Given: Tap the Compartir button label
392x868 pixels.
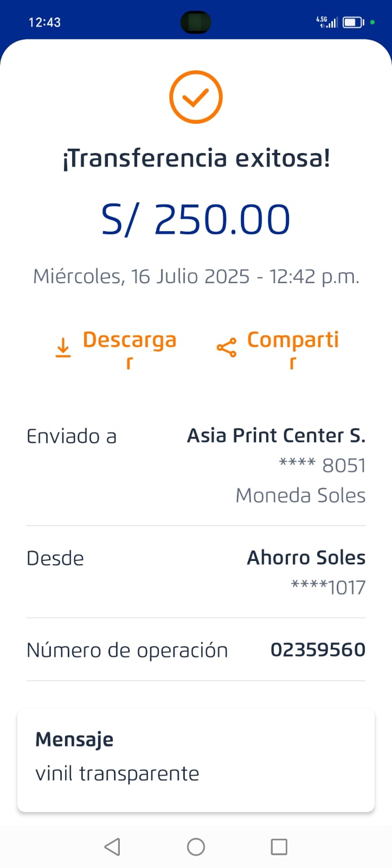Looking at the screenshot, I should pyautogui.click(x=293, y=341).
